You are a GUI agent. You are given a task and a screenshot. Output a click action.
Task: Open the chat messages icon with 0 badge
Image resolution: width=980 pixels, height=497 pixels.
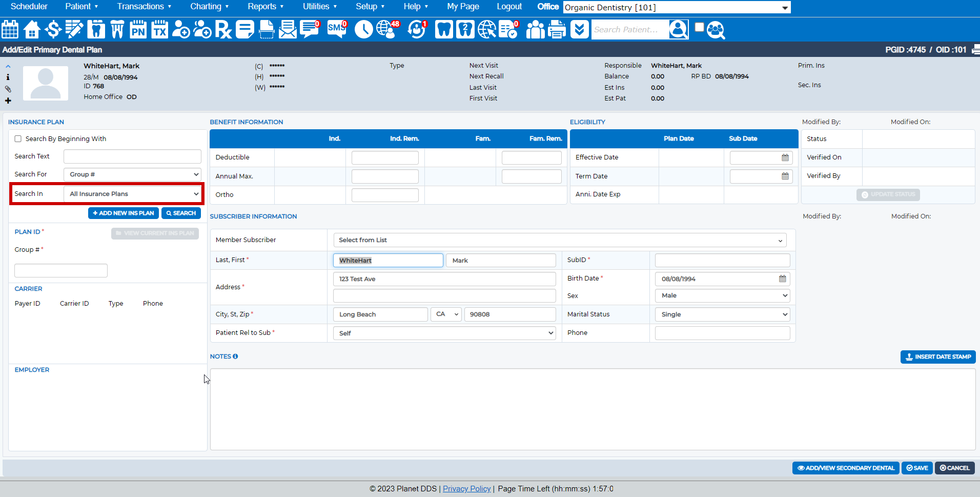(x=310, y=29)
